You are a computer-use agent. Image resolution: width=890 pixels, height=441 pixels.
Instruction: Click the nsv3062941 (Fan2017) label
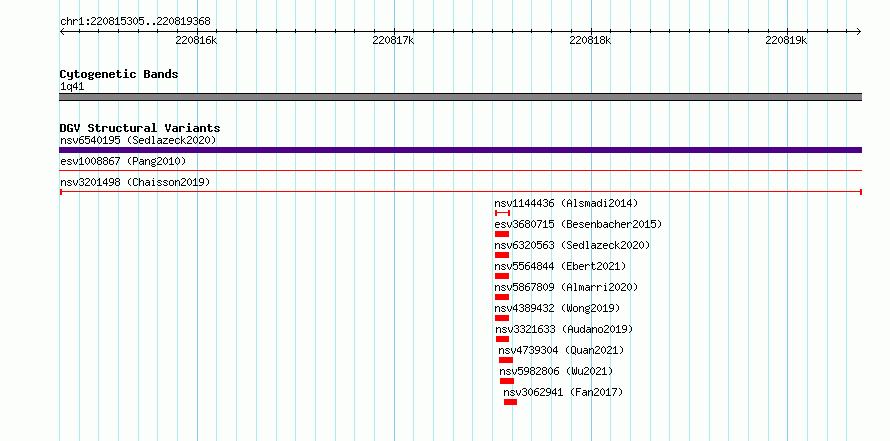[563, 392]
